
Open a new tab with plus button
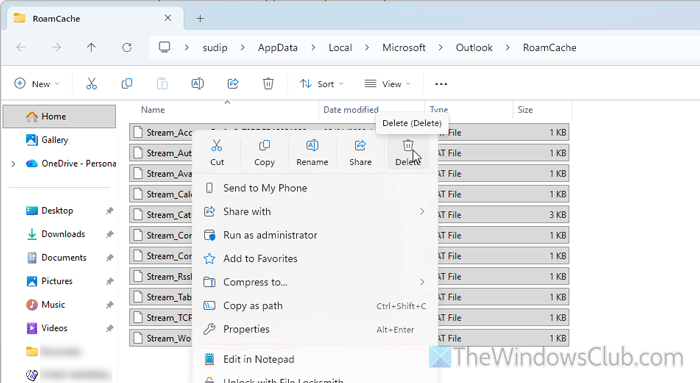click(x=200, y=18)
